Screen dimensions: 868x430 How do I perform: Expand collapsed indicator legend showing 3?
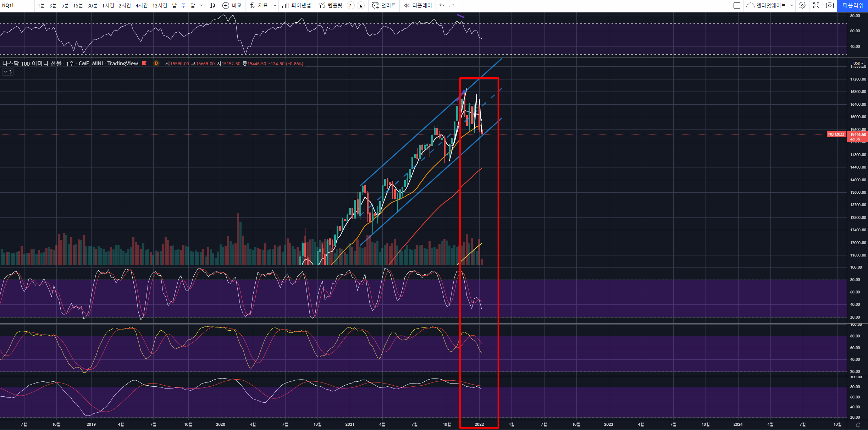point(8,72)
